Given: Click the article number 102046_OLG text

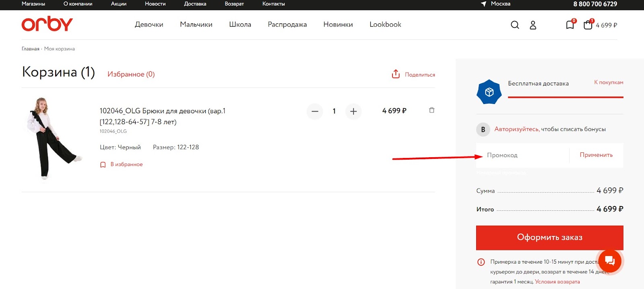Looking at the screenshot, I should pos(113,131).
